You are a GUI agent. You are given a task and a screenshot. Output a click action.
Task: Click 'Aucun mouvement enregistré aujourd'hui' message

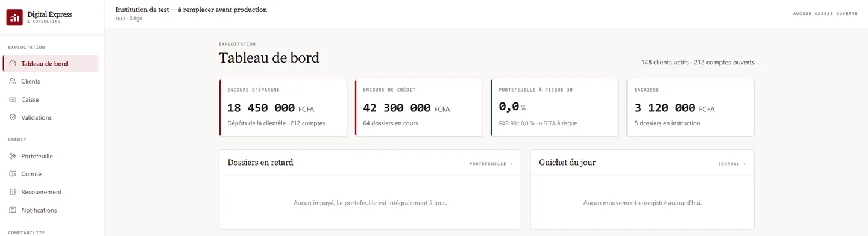pyautogui.click(x=643, y=203)
